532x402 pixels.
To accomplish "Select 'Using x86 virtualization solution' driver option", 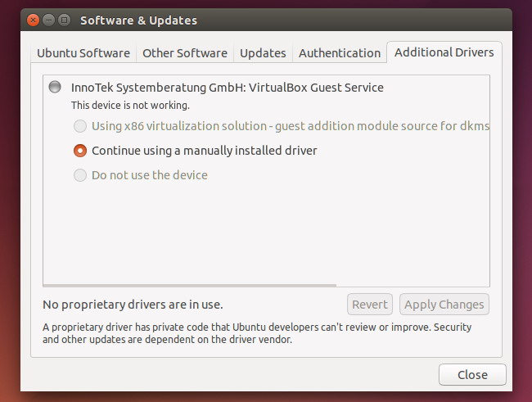I will point(80,126).
